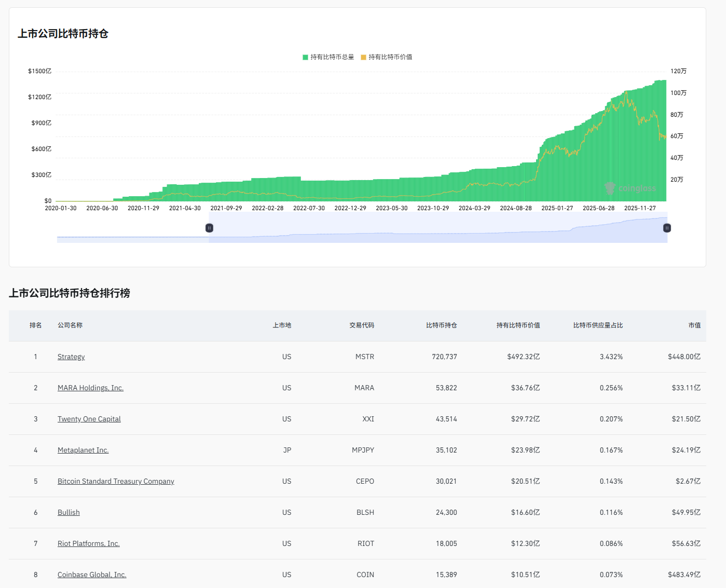
Task: Open the Metaplanet Inc. link
Action: pyautogui.click(x=83, y=450)
